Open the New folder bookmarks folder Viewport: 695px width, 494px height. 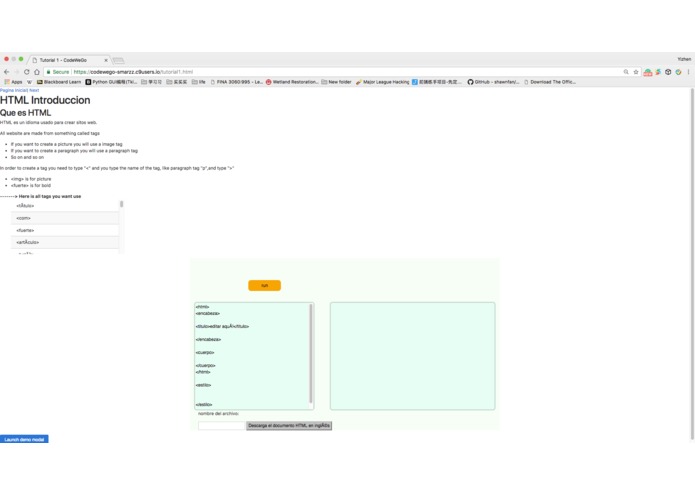point(336,82)
